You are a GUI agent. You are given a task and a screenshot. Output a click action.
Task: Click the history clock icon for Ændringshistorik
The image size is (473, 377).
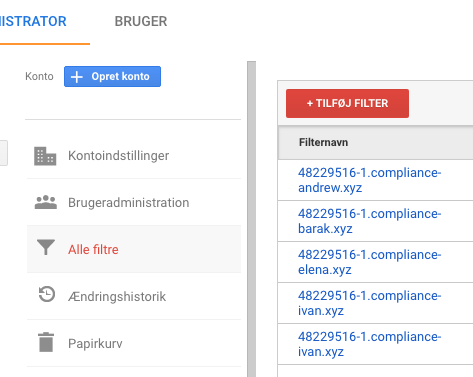pyautogui.click(x=46, y=294)
